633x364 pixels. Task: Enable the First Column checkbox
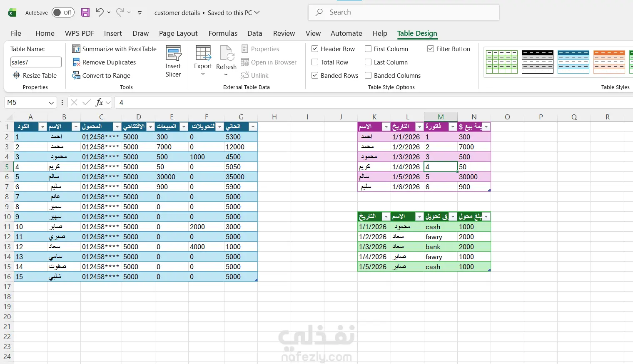tap(368, 49)
